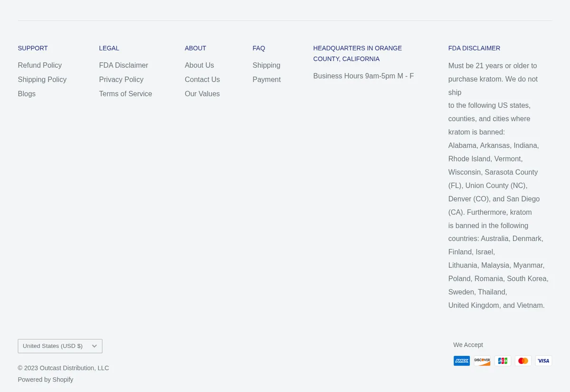
Task: Open FDA Disclaimer under Legal
Action: pyautogui.click(x=123, y=65)
